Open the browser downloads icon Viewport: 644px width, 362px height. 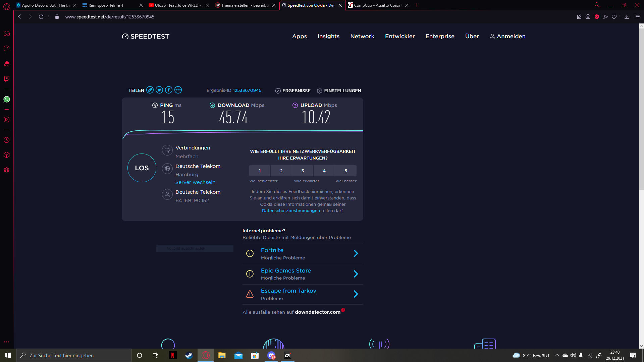click(627, 17)
